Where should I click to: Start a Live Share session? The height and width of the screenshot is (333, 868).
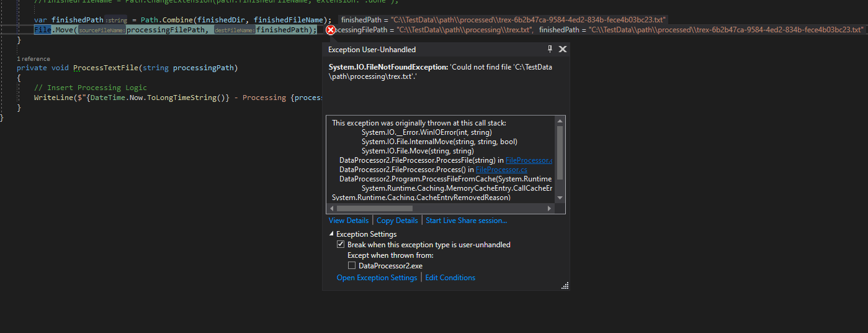point(466,221)
